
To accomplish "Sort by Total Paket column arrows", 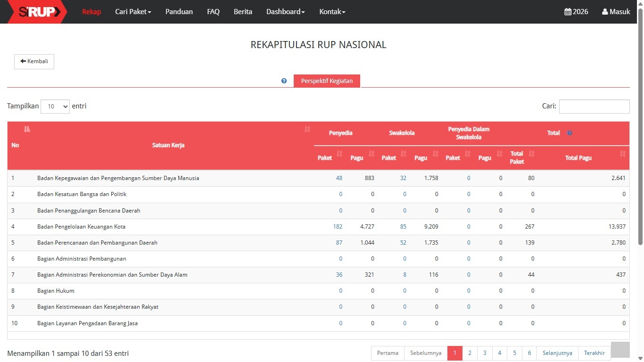I will (532, 154).
